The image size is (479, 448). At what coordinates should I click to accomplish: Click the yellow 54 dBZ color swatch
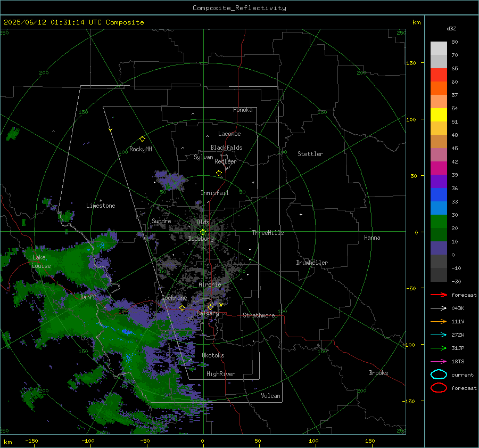pos(439,115)
